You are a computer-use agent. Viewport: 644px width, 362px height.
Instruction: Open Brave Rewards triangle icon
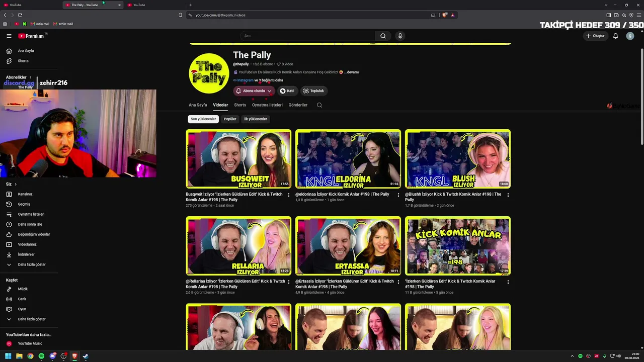453,15
